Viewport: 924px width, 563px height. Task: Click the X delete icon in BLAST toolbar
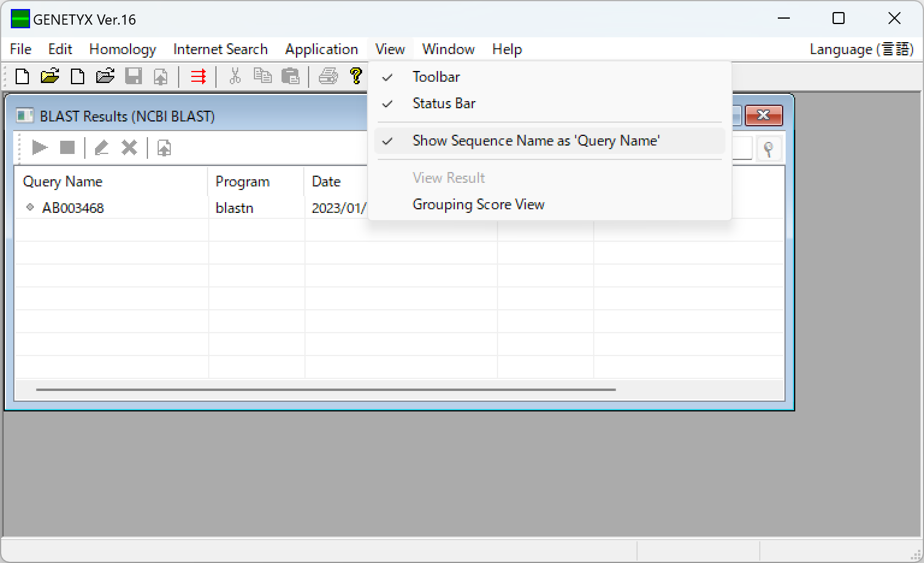[129, 147]
